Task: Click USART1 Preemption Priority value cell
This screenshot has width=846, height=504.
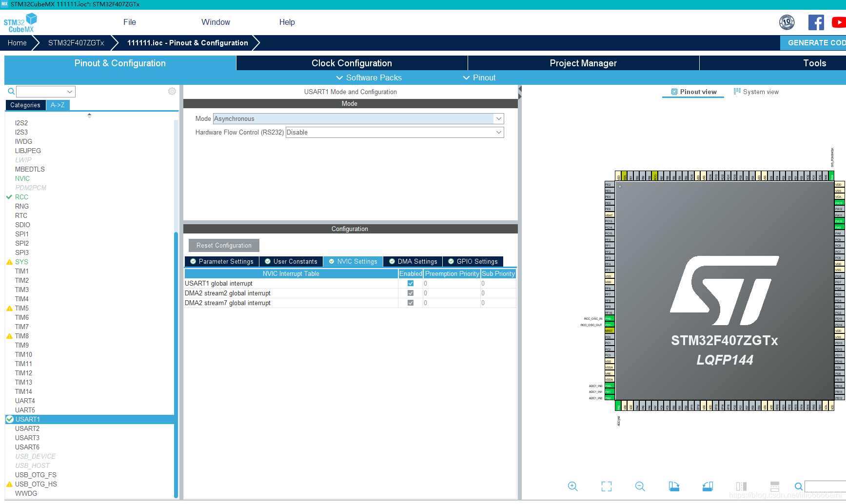Action: [452, 283]
